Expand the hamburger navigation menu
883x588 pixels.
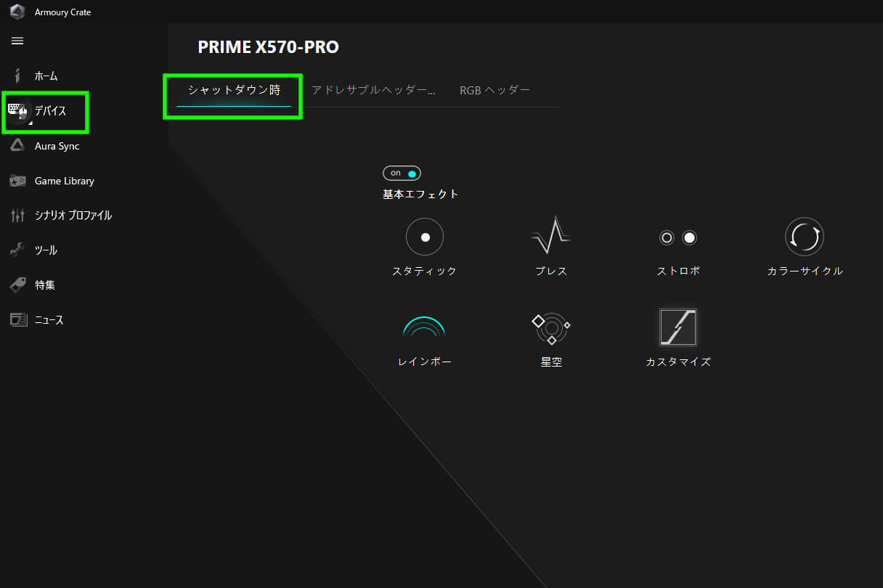pos(17,41)
